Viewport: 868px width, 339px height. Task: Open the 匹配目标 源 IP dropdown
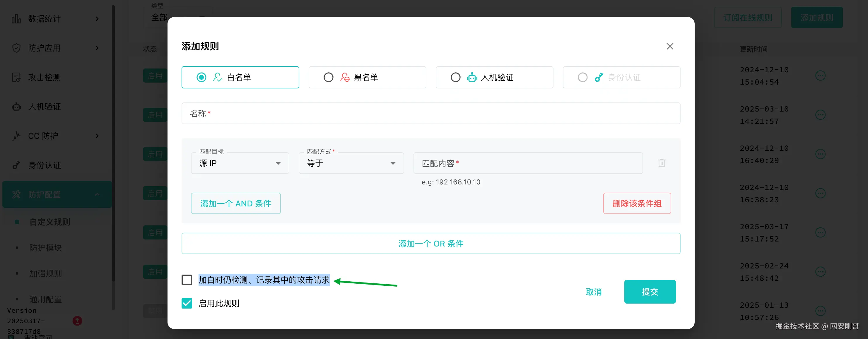coord(240,163)
